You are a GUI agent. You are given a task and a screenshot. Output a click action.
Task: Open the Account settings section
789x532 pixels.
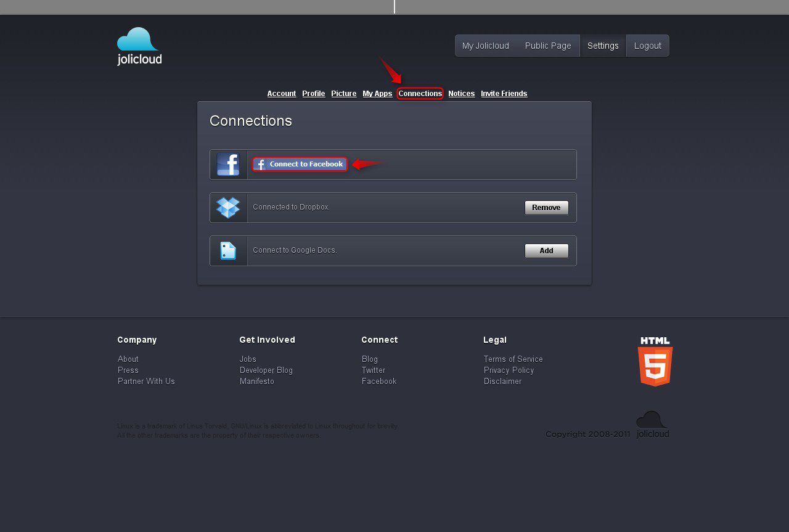[282, 94]
